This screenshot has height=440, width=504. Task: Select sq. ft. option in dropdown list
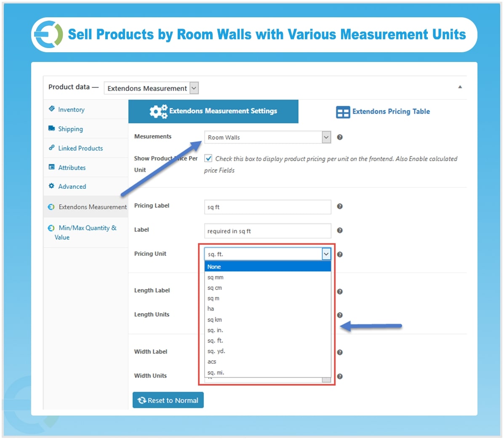click(267, 341)
